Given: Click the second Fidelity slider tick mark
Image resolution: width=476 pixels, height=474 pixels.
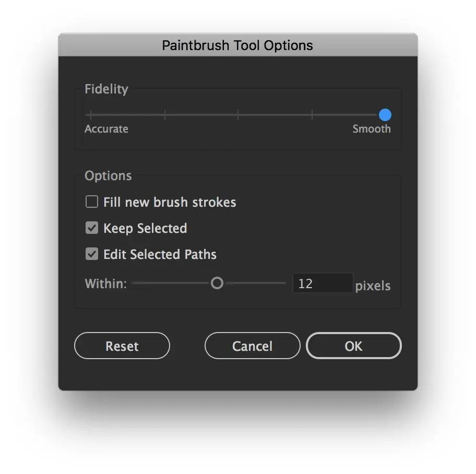Looking at the screenshot, I should click(165, 115).
